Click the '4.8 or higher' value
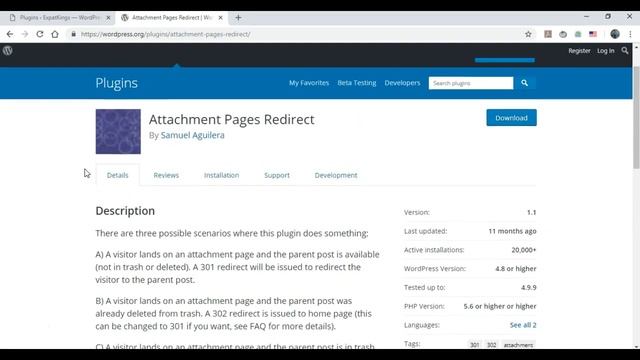This screenshot has width=640, height=360. pos(516,269)
